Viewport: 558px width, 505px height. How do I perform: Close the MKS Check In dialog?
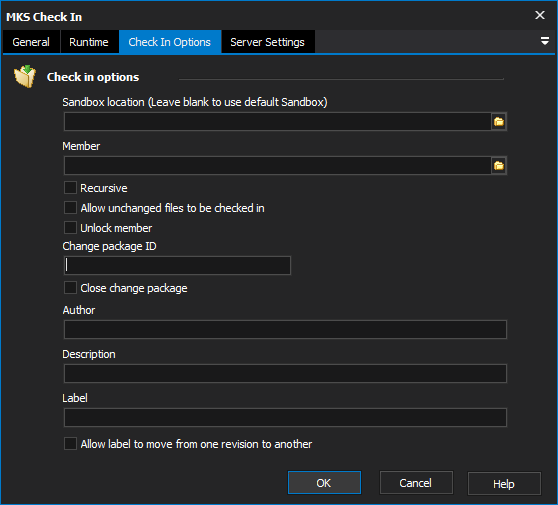tap(540, 15)
